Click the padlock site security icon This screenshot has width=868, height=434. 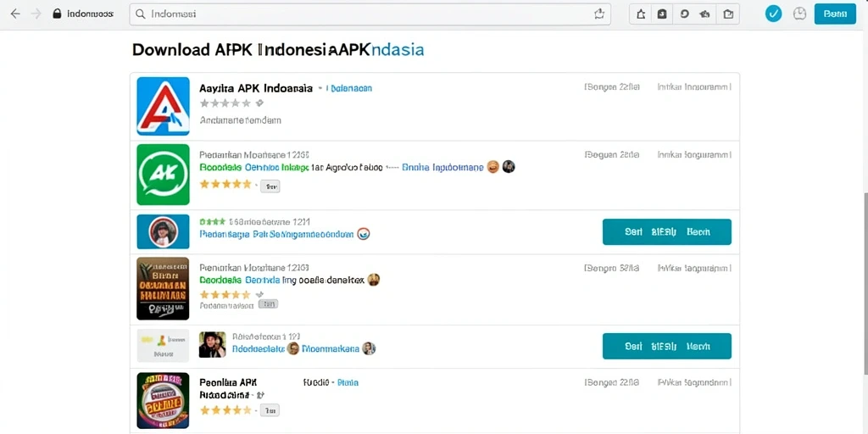click(x=57, y=14)
